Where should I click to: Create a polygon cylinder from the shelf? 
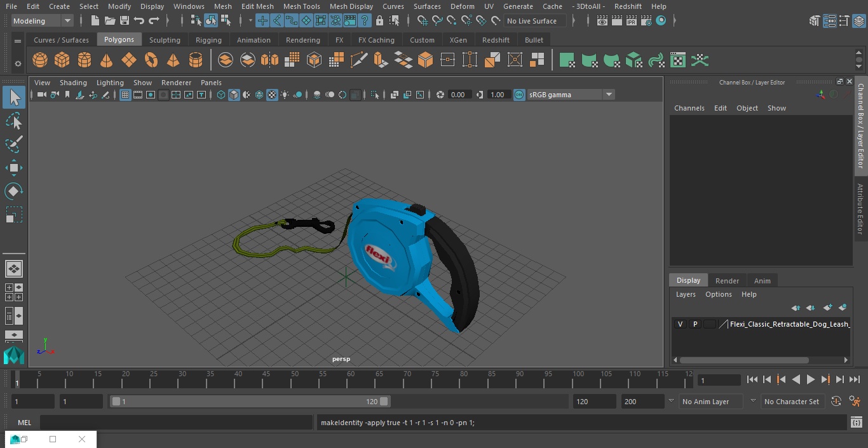(85, 60)
